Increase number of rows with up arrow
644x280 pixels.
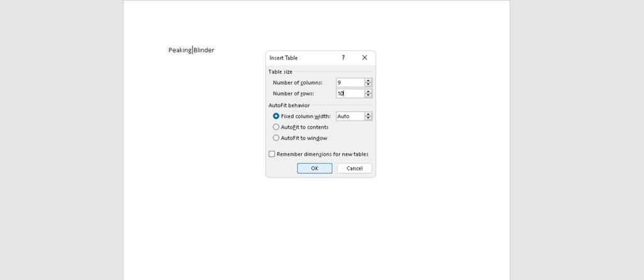coord(369,92)
